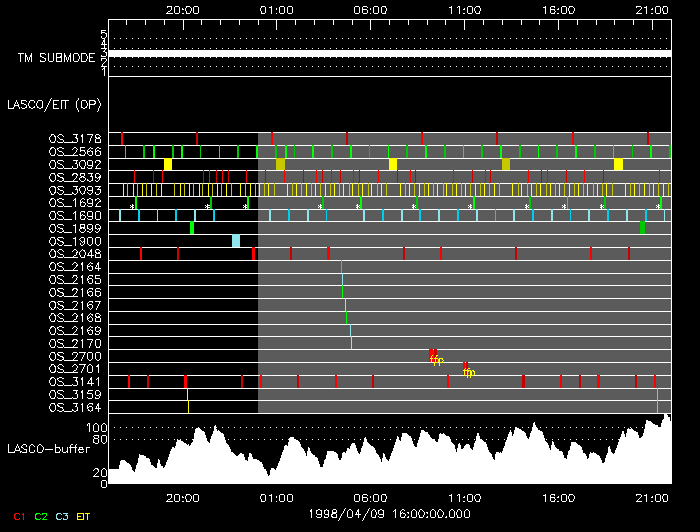The height and width of the screenshot is (532, 700).
Task: Select the red C1 legend label
Action: tap(16, 516)
